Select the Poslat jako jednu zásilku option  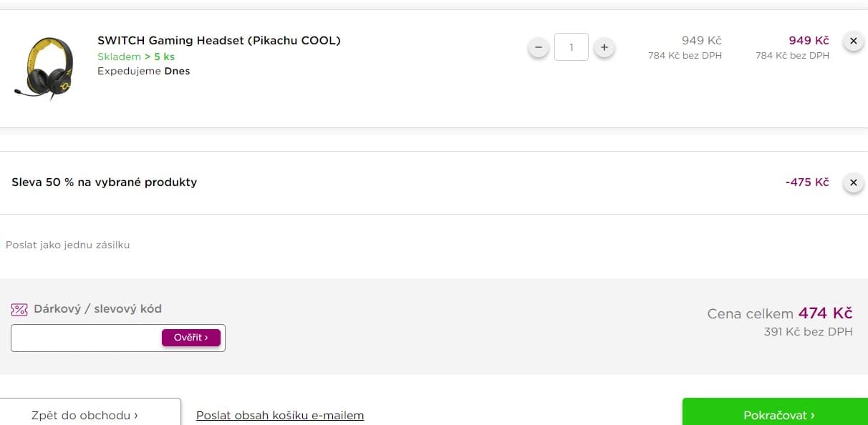click(x=68, y=245)
